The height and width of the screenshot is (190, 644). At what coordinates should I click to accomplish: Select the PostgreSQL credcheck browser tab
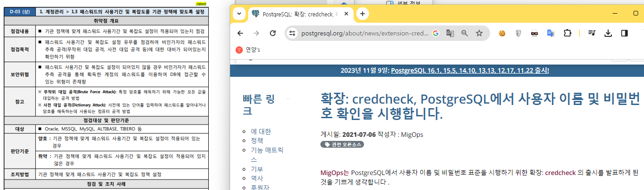point(300,14)
